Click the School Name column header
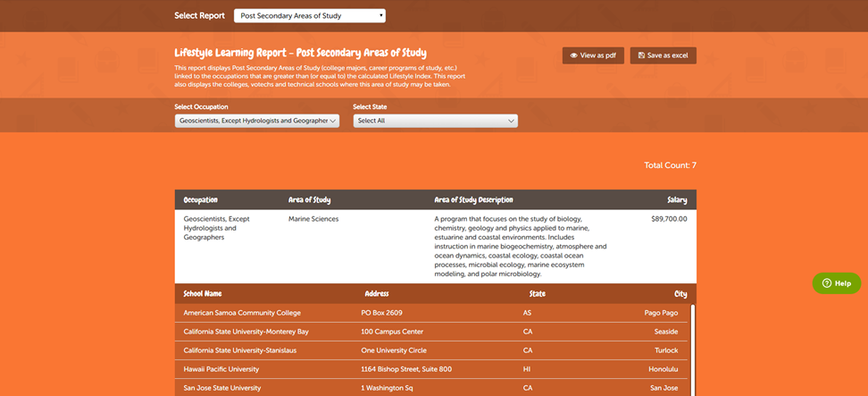868x396 pixels. (x=203, y=293)
